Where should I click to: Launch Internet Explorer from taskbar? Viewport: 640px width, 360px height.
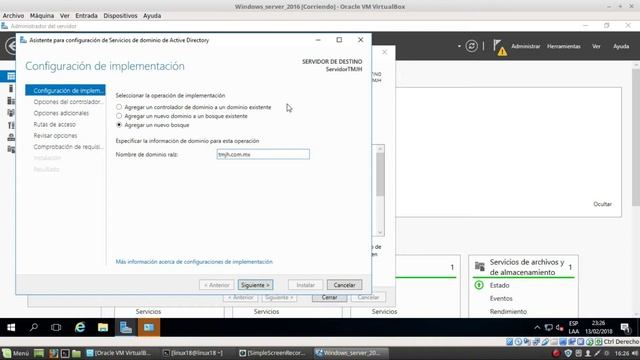(x=80, y=327)
